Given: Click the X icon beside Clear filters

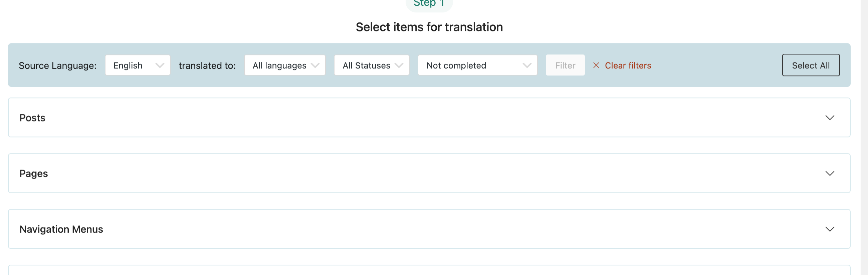Looking at the screenshot, I should [x=596, y=65].
